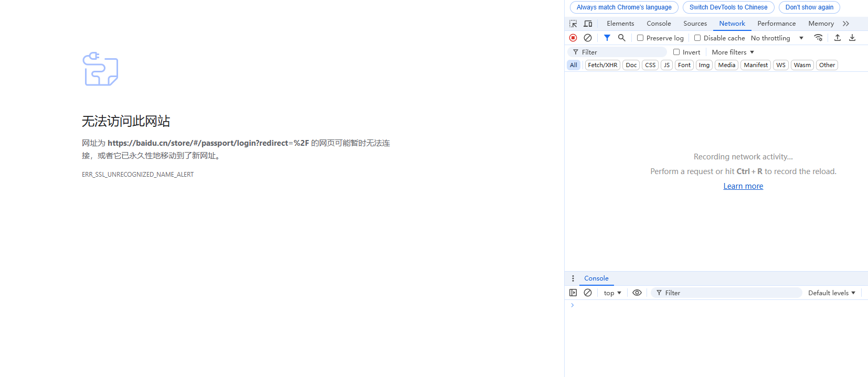868x377 pixels.
Task: Filter requests by JS type
Action: (667, 65)
